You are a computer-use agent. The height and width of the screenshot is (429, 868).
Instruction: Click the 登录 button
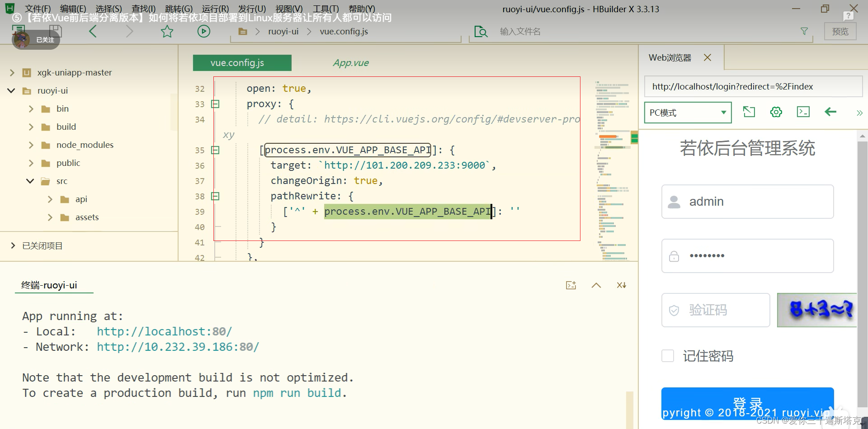[x=747, y=403]
